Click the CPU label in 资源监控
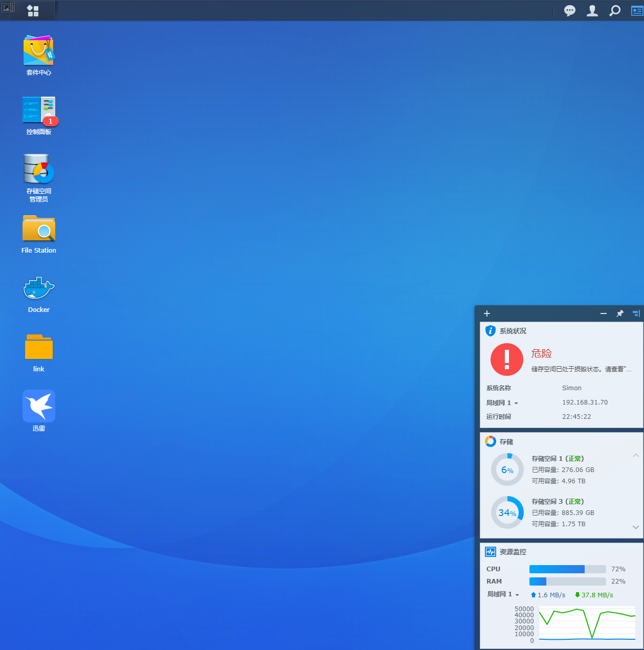The height and width of the screenshot is (650, 644). (x=494, y=569)
